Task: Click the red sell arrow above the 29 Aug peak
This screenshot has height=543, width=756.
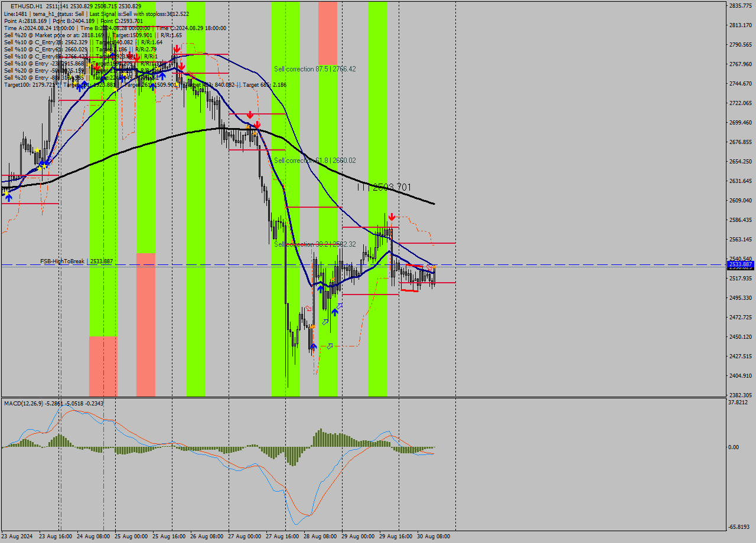Action: [x=392, y=217]
